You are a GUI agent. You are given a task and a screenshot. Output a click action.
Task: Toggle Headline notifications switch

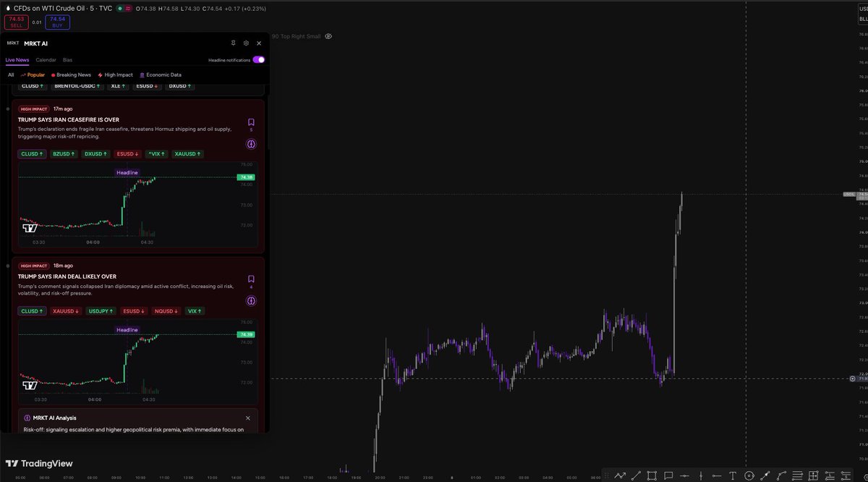(258, 60)
